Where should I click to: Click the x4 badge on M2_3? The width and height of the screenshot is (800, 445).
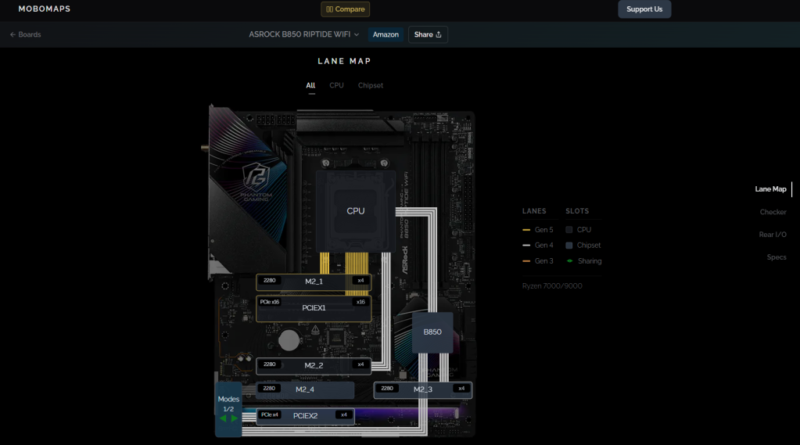coord(461,389)
